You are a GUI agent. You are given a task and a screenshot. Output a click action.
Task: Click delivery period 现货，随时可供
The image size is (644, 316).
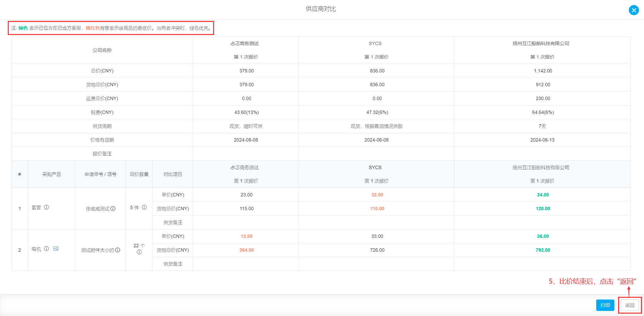[246, 126]
